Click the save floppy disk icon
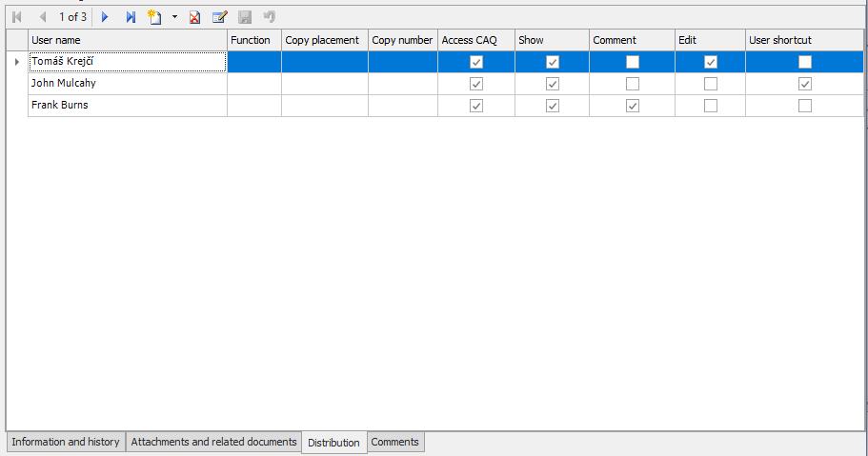868x456 pixels. [x=245, y=17]
